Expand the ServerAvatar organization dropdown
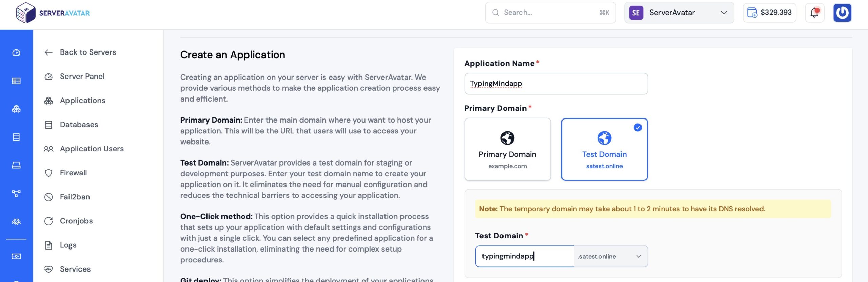This screenshot has width=868, height=282. click(x=679, y=13)
